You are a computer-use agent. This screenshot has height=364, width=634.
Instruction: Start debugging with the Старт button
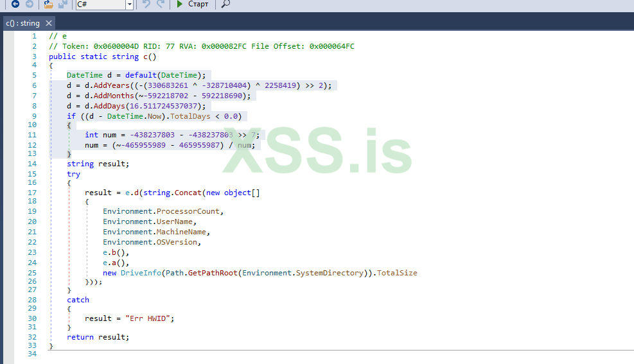193,4
